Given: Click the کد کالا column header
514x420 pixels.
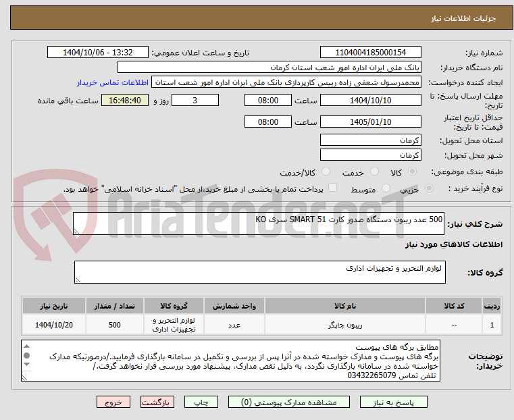Looking at the screenshot, I should [x=454, y=306].
